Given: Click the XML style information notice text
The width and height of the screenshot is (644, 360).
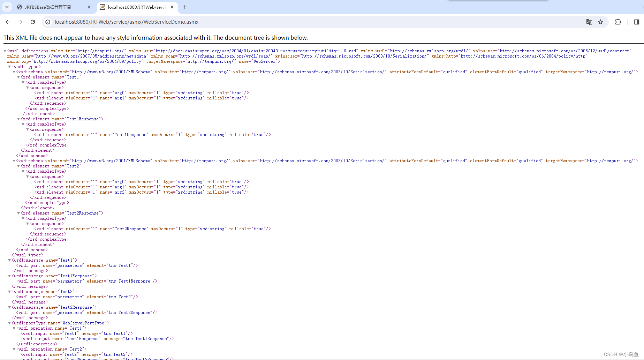Looking at the screenshot, I should point(156,38).
